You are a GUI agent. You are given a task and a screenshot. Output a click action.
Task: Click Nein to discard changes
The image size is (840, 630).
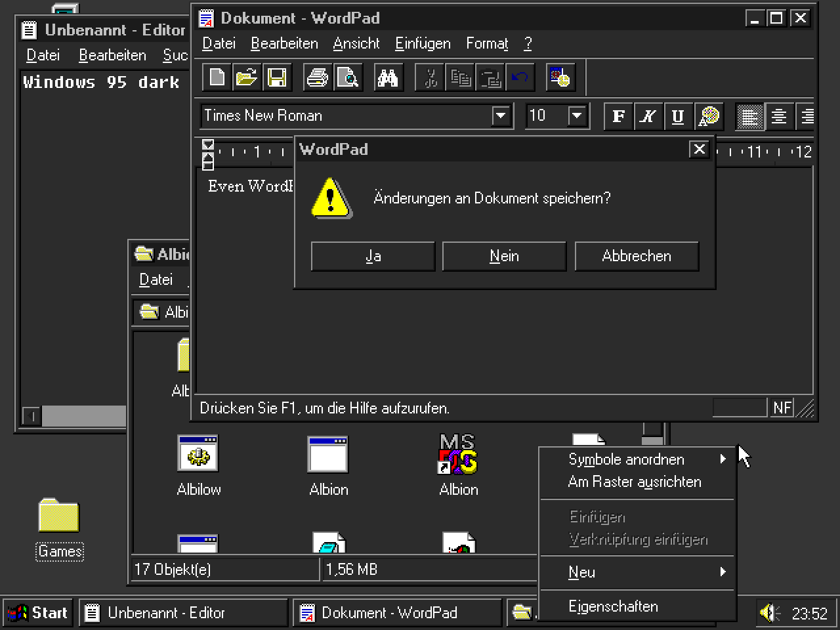point(504,256)
